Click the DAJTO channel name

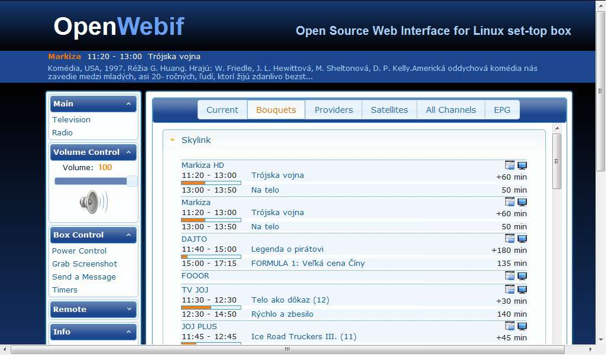click(x=194, y=239)
